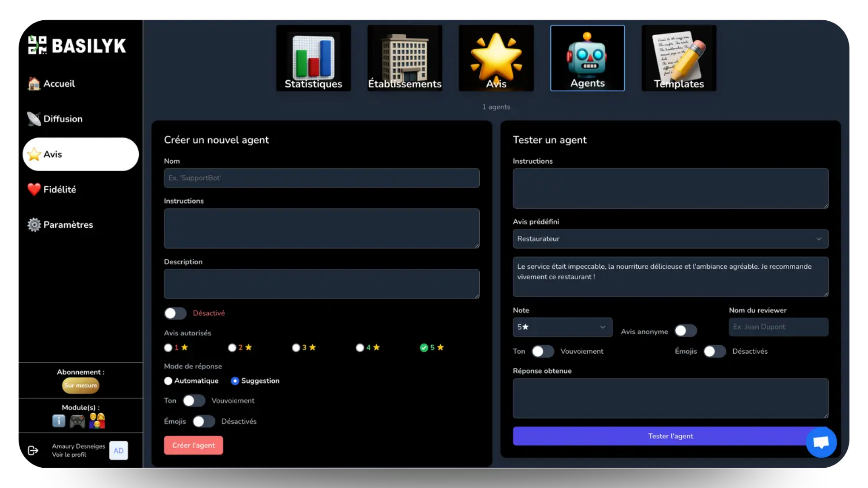Open the Note 5★ dropdown

pyautogui.click(x=562, y=327)
